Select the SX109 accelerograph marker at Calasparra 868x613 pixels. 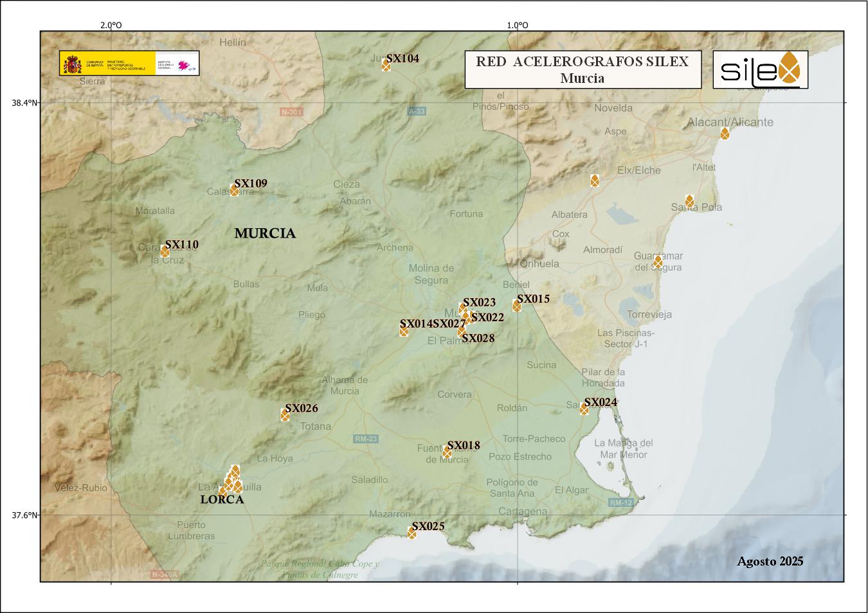pyautogui.click(x=234, y=190)
